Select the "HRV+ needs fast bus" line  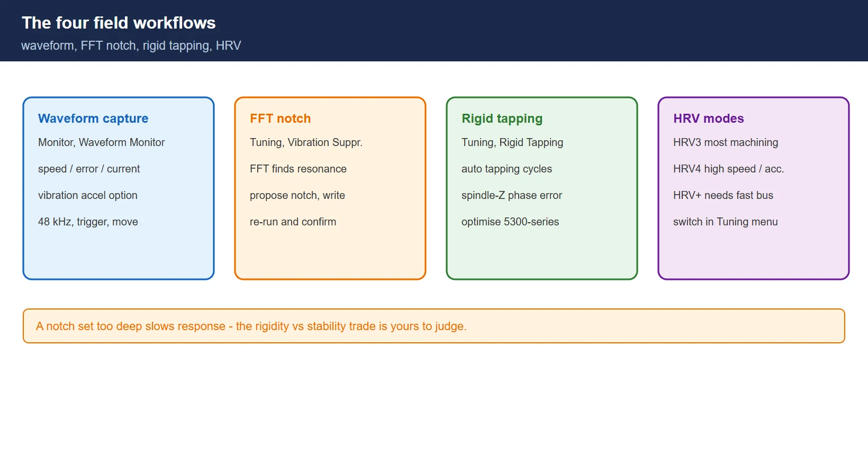coord(723,195)
